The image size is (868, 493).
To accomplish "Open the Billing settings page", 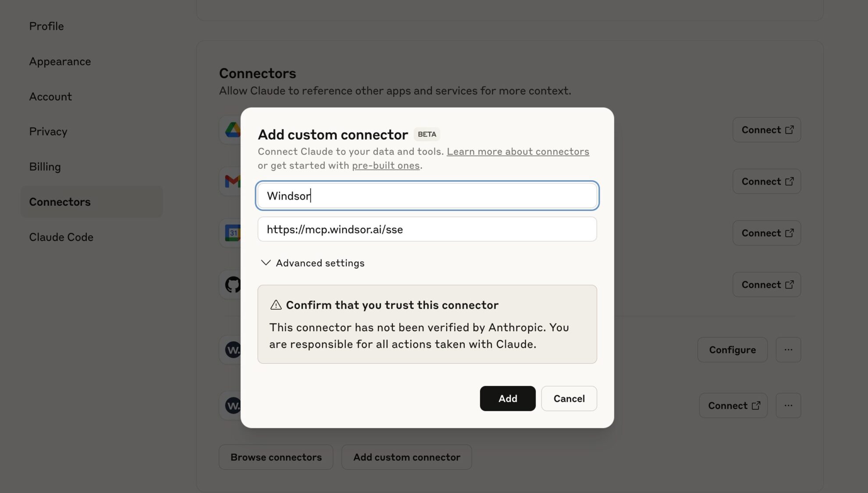I will [x=45, y=167].
